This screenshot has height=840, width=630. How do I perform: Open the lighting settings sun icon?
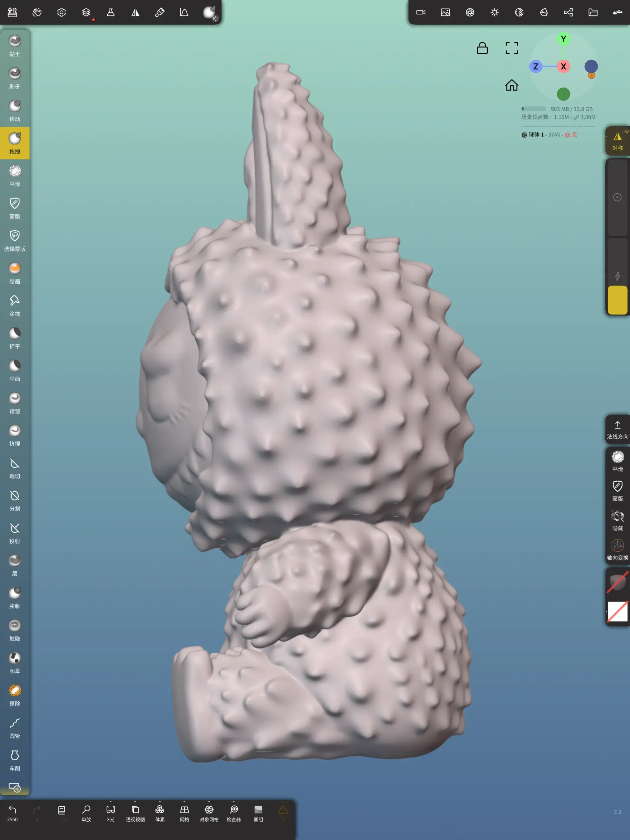tap(495, 12)
